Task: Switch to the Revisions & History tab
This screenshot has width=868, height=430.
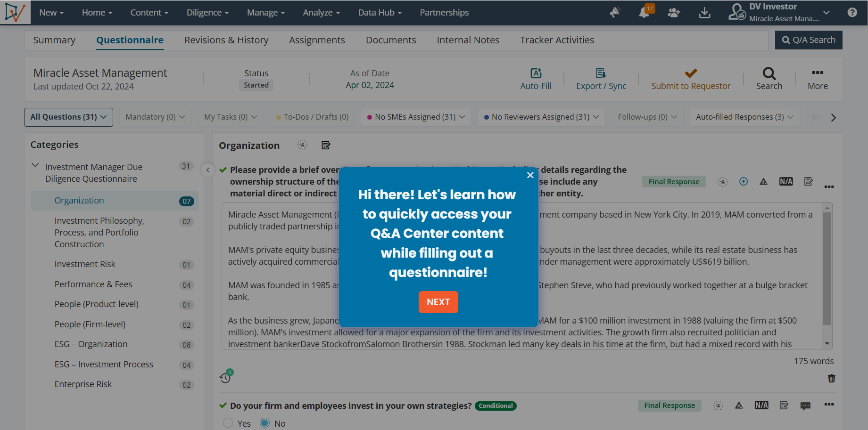Action: pyautogui.click(x=226, y=40)
